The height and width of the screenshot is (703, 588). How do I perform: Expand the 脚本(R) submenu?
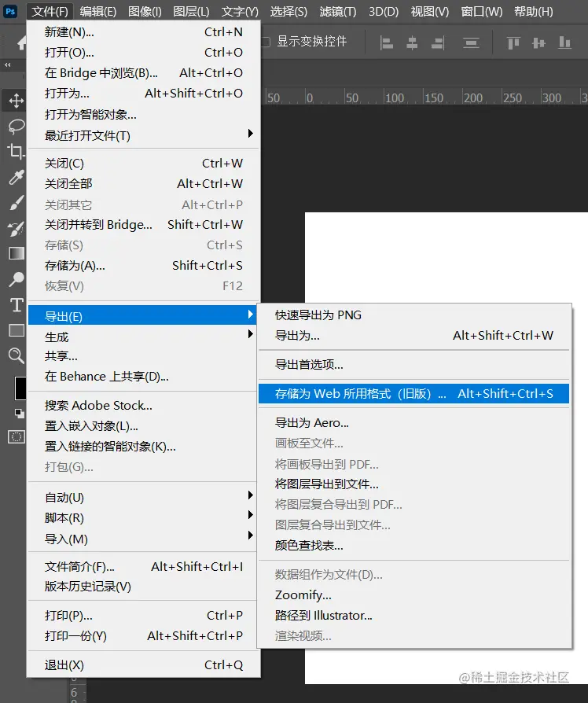142,517
